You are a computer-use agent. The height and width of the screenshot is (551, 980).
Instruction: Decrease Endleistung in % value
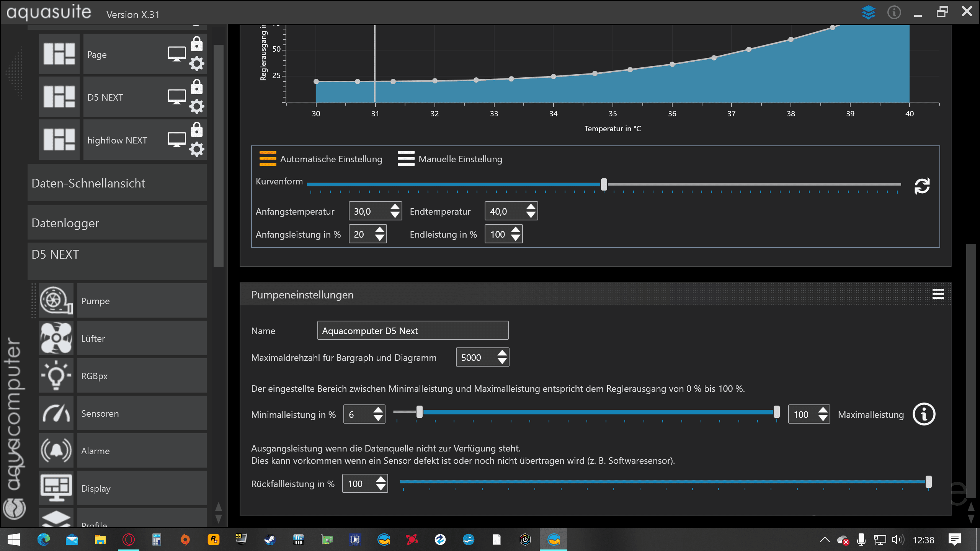tap(516, 238)
